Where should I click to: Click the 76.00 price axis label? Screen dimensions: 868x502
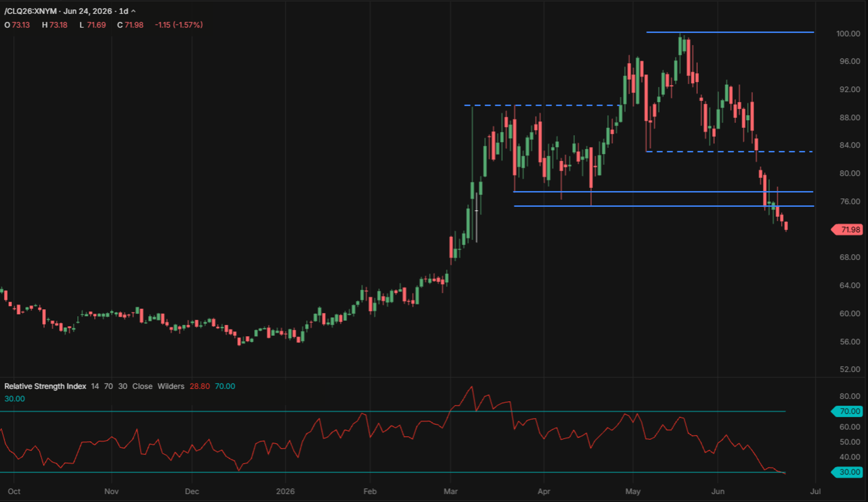(x=849, y=202)
